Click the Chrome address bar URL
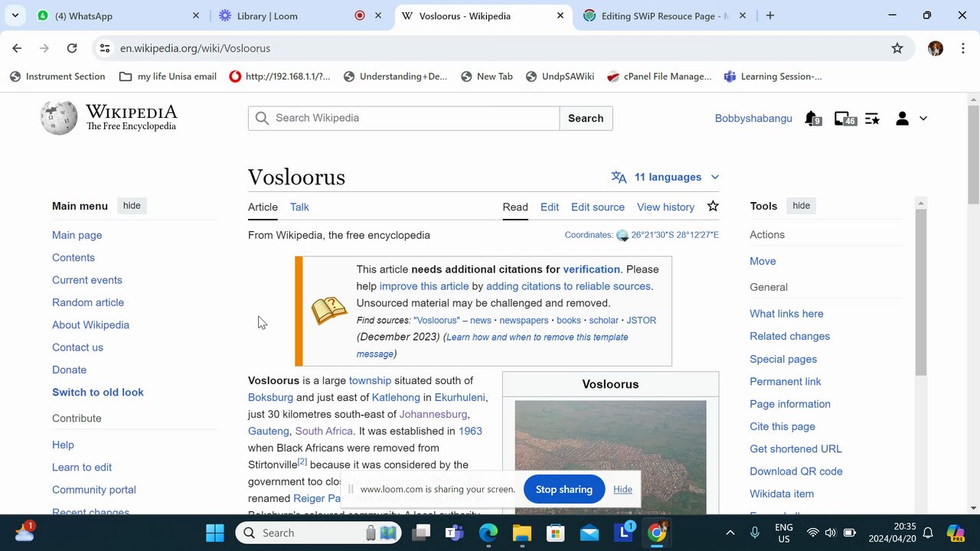The height and width of the screenshot is (551, 980). click(x=195, y=48)
